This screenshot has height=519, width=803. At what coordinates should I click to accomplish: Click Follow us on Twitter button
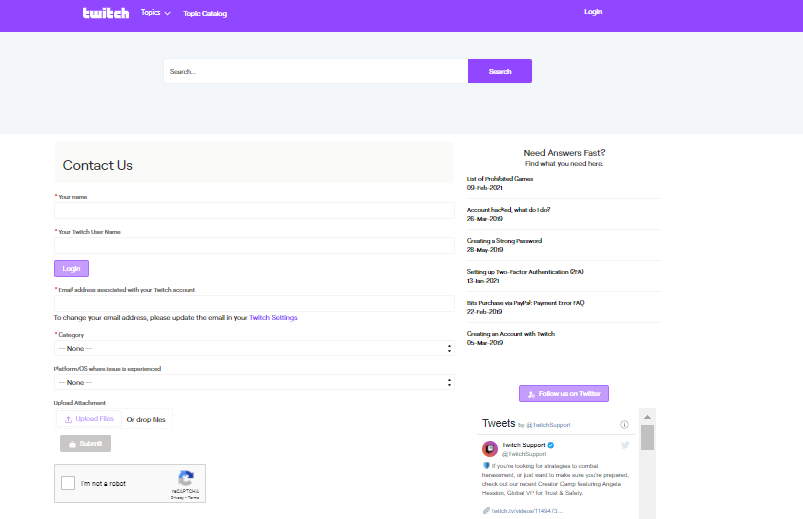[564, 393]
